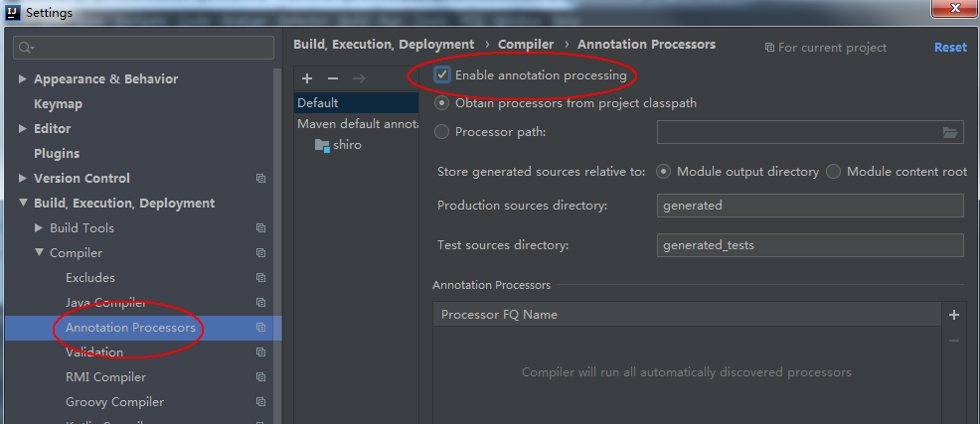Screen dimensions: 980x424
Task: Click project-level icon beside Version Control
Action: pos(260,179)
